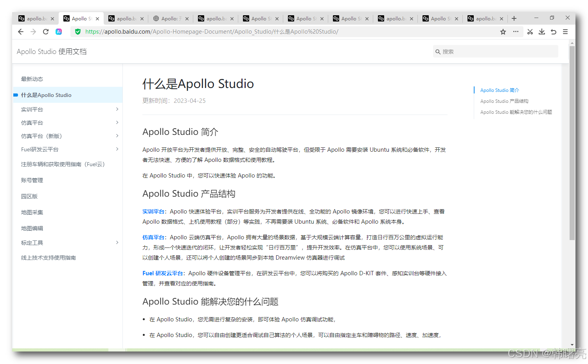Click the Apollo Studio 能解决您的什么问题 heading
The height and width of the screenshot is (364, 588).
click(210, 301)
